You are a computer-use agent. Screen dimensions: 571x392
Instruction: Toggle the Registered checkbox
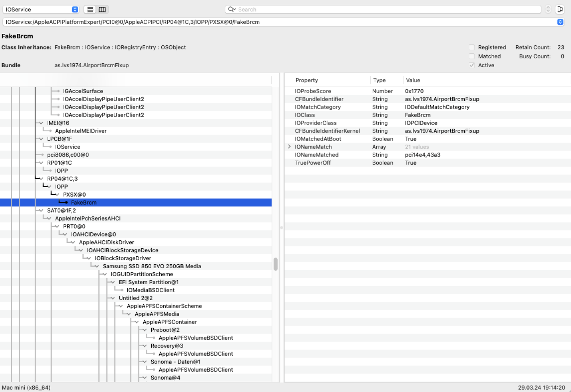click(472, 47)
